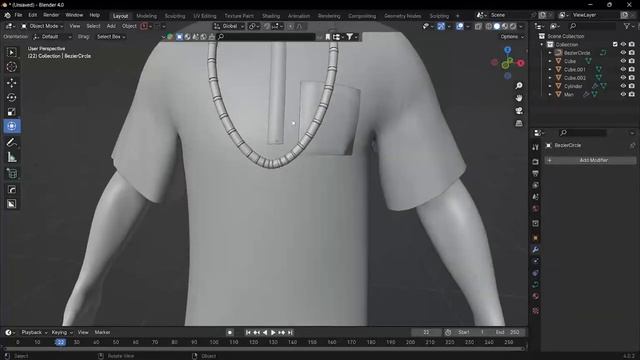The width and height of the screenshot is (640, 360).
Task: Switch to the Modeling workspace tab
Action: click(x=147, y=16)
